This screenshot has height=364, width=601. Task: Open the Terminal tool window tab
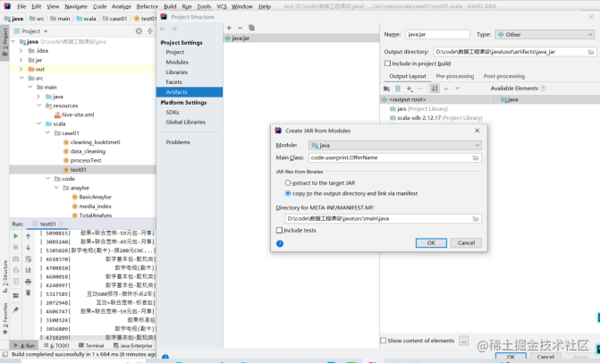coord(91,345)
